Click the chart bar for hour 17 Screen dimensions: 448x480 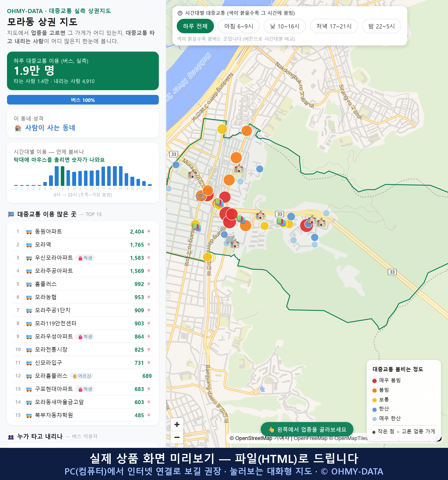point(115,176)
